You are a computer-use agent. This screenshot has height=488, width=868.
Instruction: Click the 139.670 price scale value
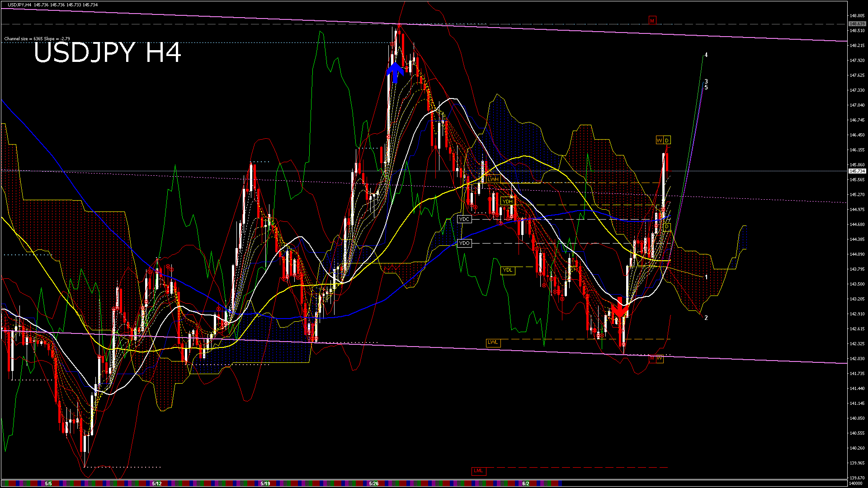857,478
